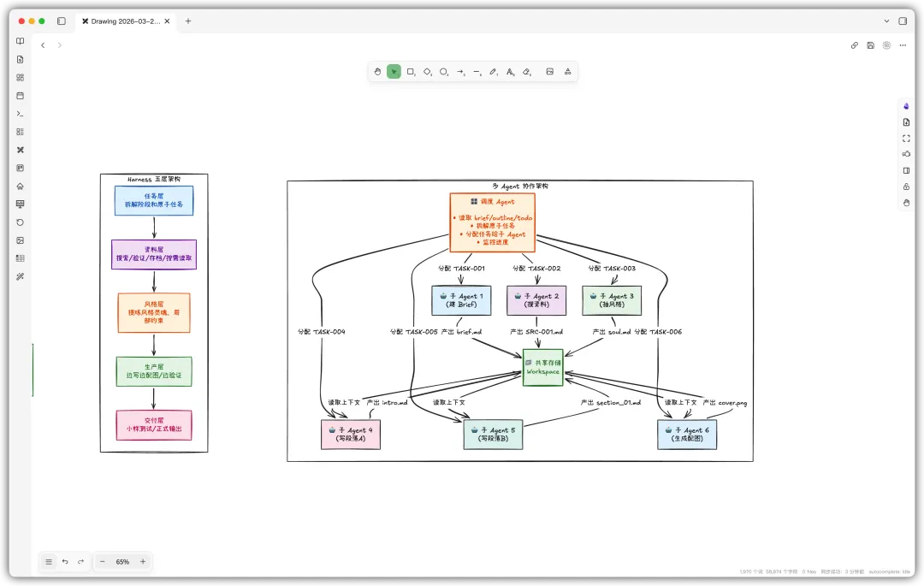Screen dimensions: 924x586
Task: Select the Eraser tool
Action: pos(527,72)
